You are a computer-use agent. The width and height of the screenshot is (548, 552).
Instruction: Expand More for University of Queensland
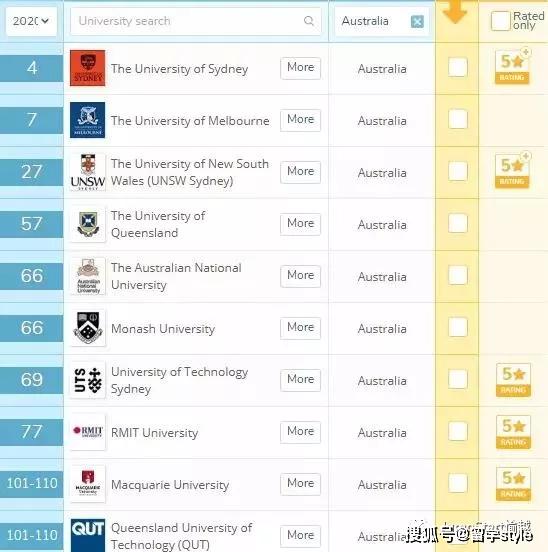click(300, 224)
